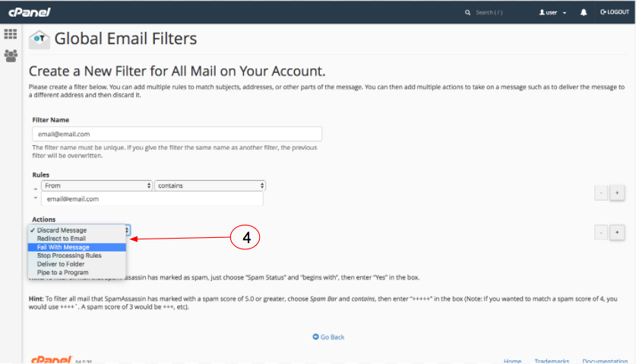The height and width of the screenshot is (364, 636).
Task: Click the Go Back link
Action: click(x=332, y=337)
